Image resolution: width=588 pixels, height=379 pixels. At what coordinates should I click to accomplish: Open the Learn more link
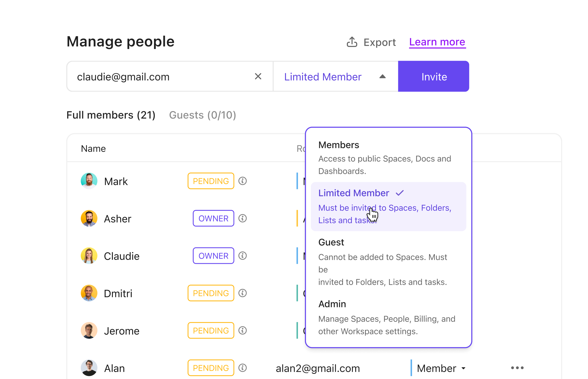(437, 42)
